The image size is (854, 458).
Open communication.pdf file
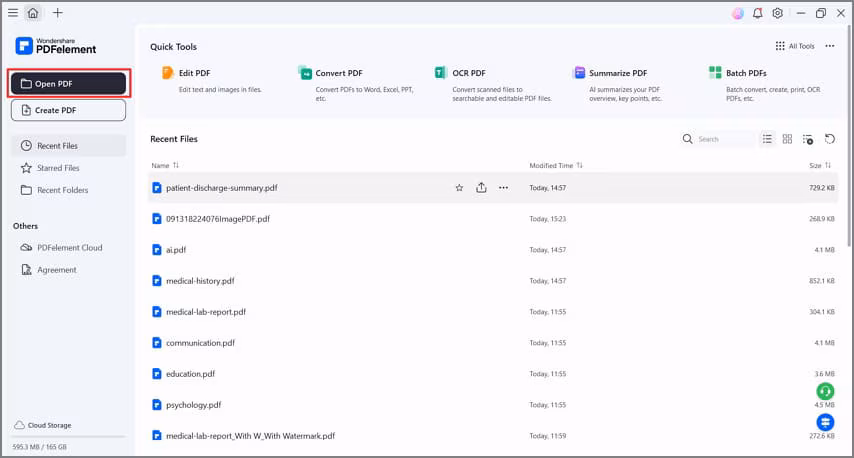[493, 343]
